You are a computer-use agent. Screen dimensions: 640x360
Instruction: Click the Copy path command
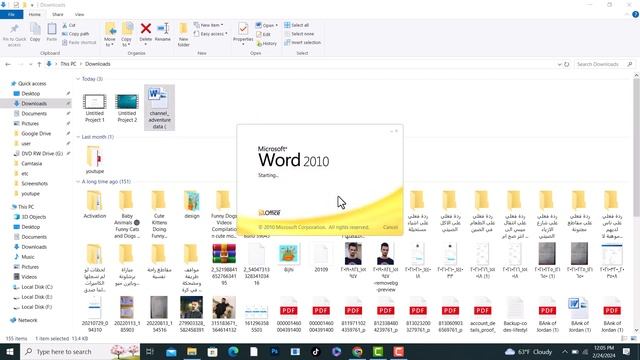point(76,34)
